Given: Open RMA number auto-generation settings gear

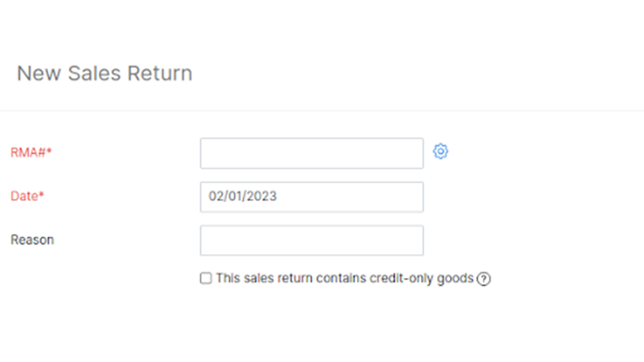Looking at the screenshot, I should click(440, 151).
